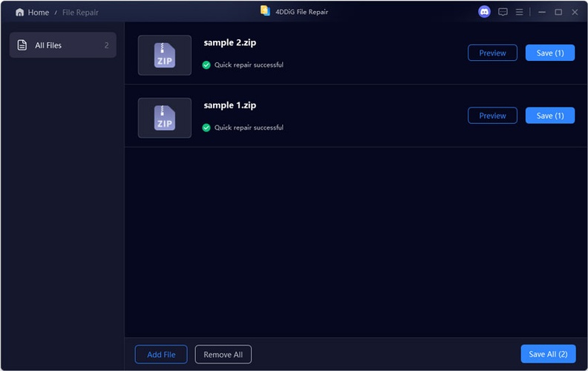The image size is (588, 371).
Task: Click the Home house icon
Action: 19,13
